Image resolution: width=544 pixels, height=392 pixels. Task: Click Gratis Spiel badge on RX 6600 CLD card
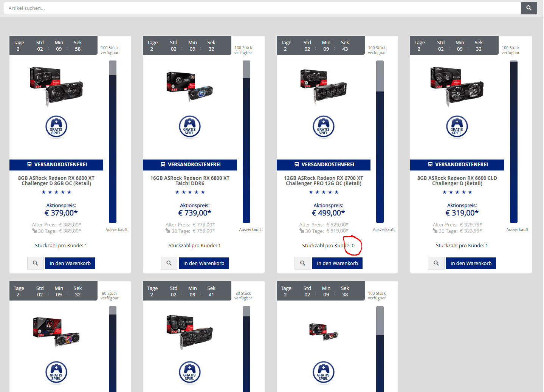tap(457, 127)
